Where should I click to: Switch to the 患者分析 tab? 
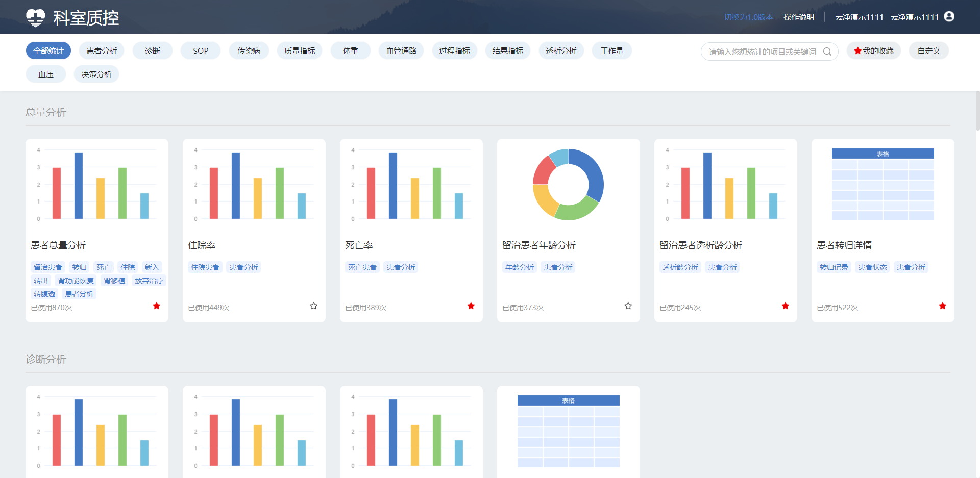102,51
